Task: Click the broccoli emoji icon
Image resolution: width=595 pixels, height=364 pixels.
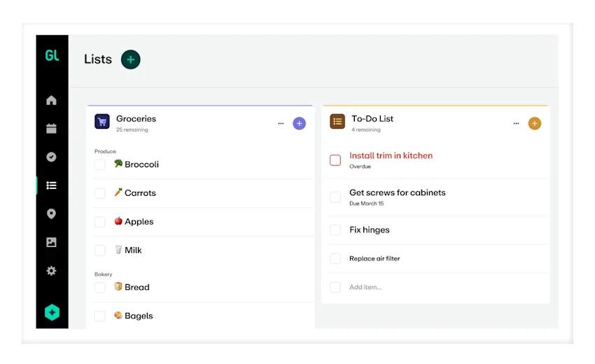Action: [x=118, y=164]
